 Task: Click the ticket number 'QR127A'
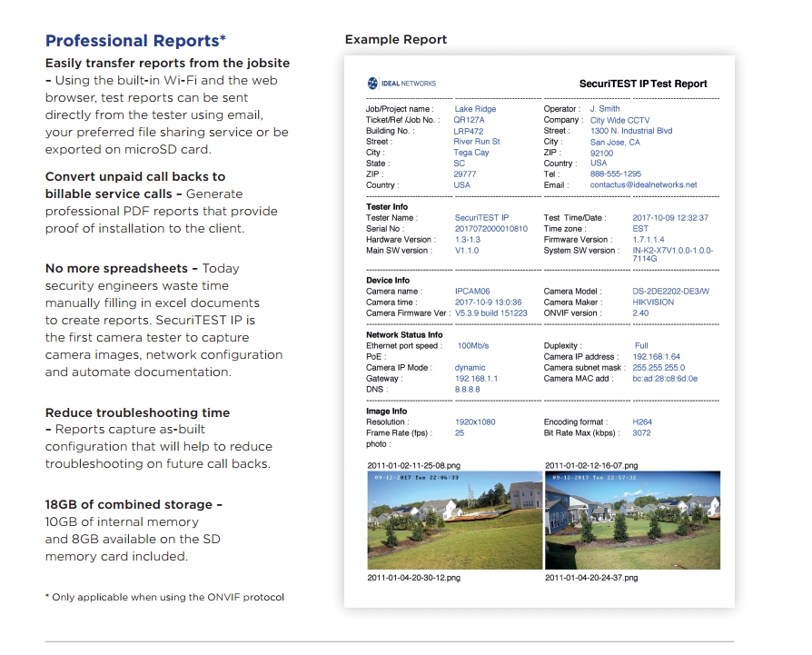[470, 120]
